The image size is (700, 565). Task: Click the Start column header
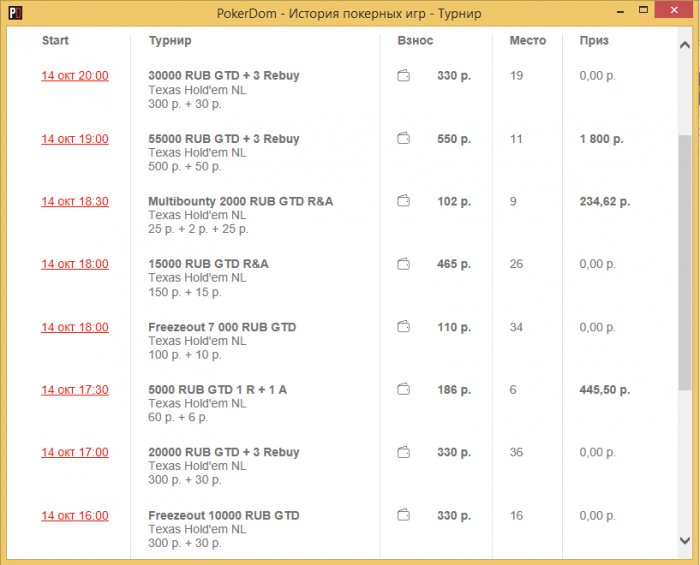point(56,41)
